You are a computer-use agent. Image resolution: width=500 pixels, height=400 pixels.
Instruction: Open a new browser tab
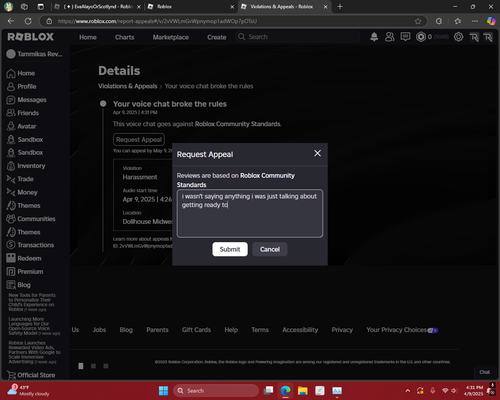(340, 7)
